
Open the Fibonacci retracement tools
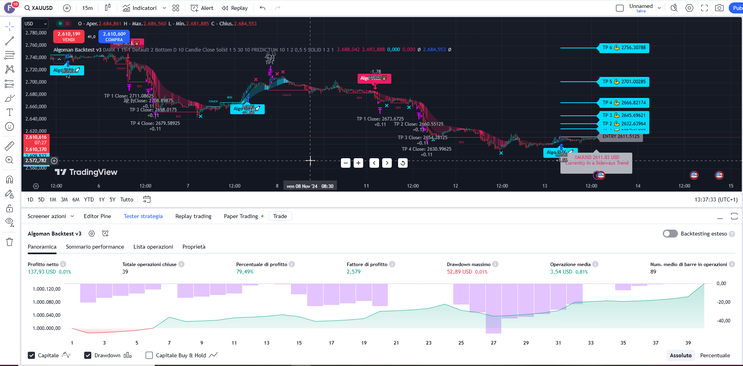(x=9, y=55)
